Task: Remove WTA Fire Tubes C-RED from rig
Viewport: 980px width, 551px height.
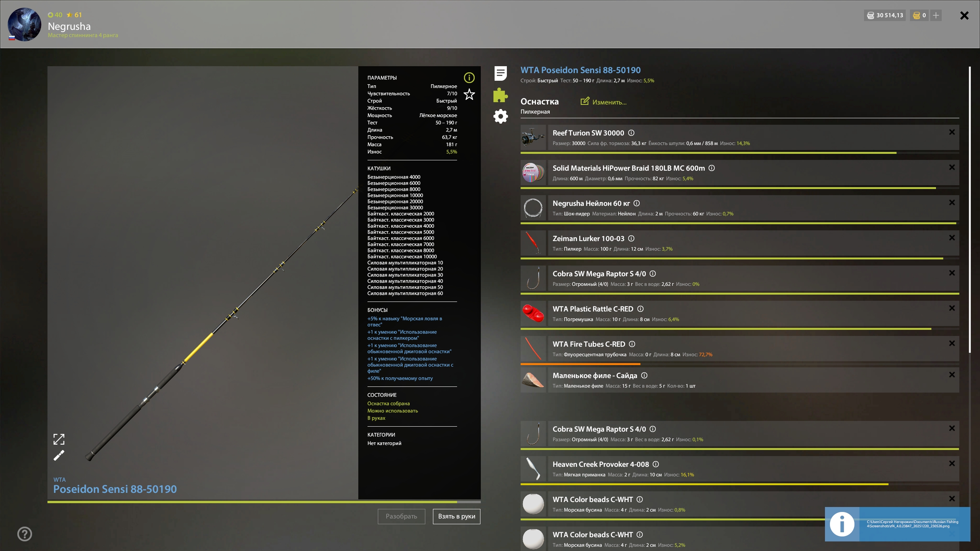Action: pos(952,343)
